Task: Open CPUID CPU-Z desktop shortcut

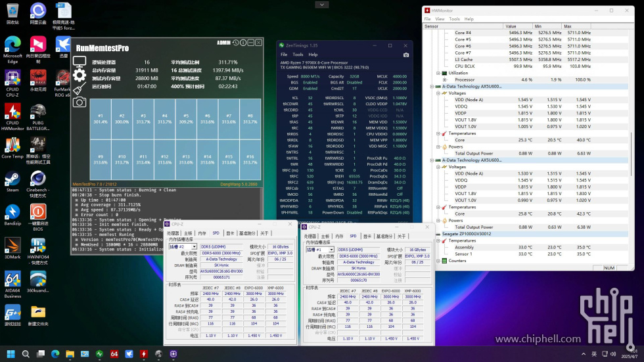Action: click(x=12, y=83)
